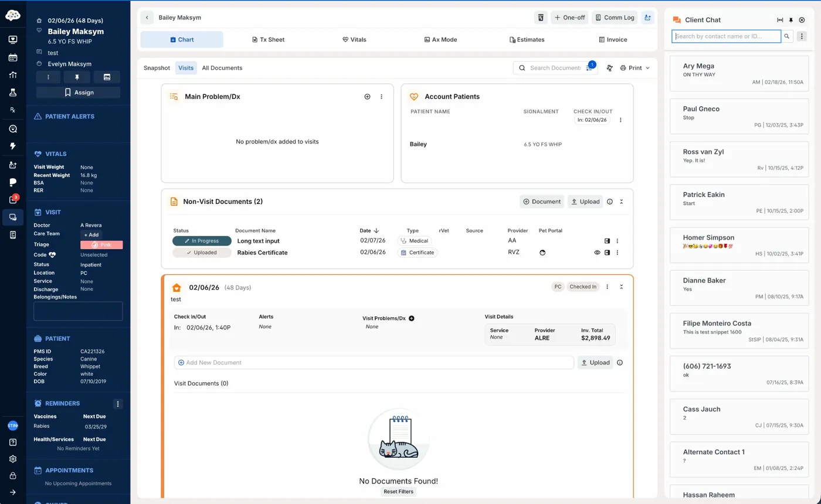Pin the patient using the pushpin icon

tap(77, 77)
